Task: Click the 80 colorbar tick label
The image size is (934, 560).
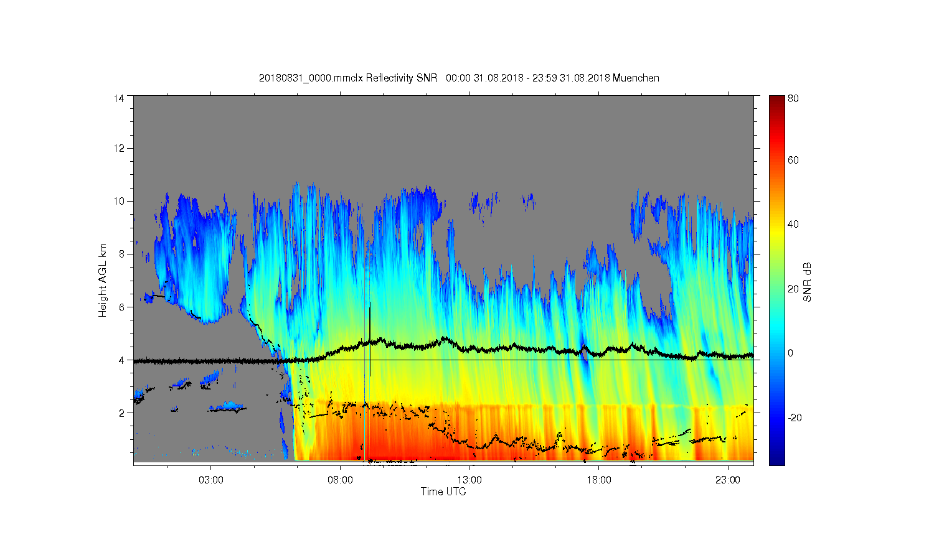Action: pyautogui.click(x=793, y=98)
